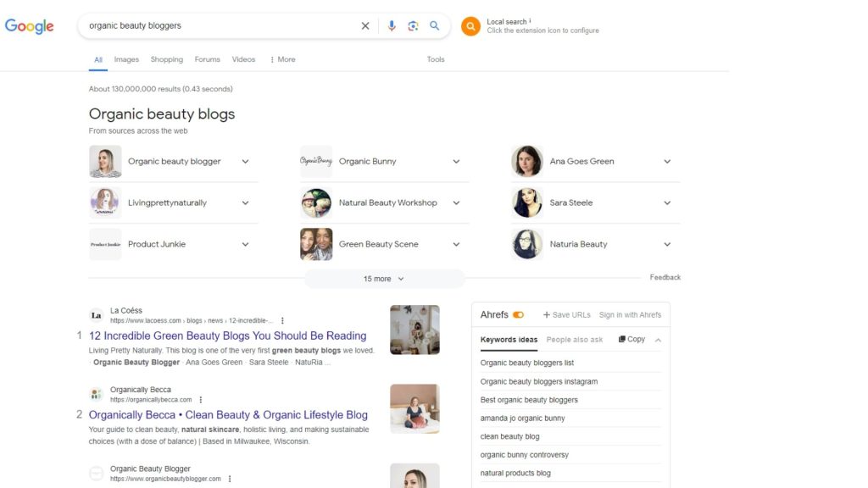Click the orange Local search extension icon
This screenshot has width=868, height=488.
(470, 26)
